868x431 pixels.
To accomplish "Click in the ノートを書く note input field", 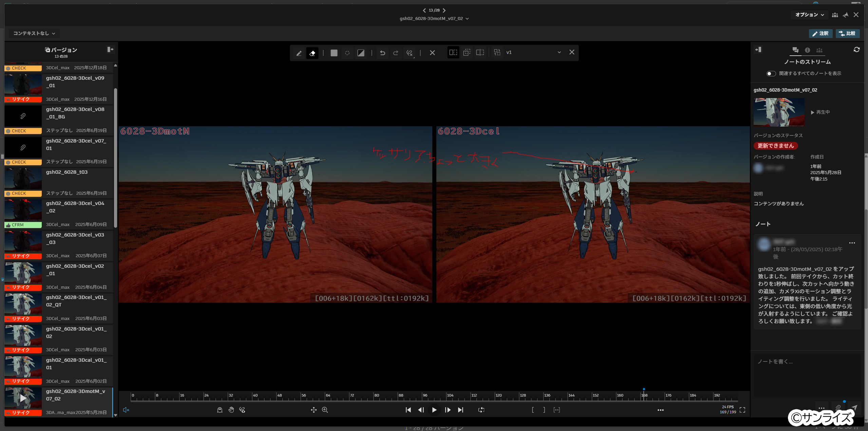I will [807, 375].
